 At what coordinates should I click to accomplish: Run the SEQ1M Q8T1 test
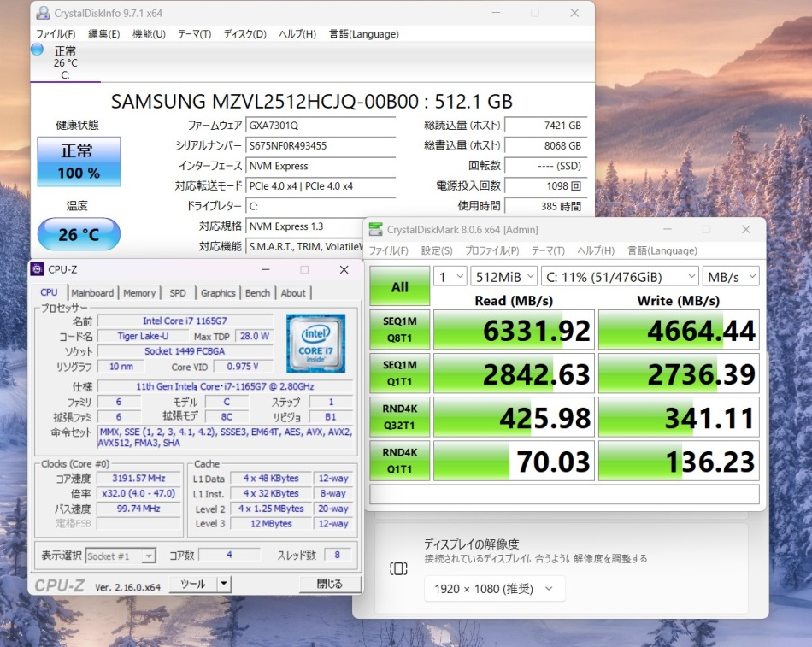400,329
